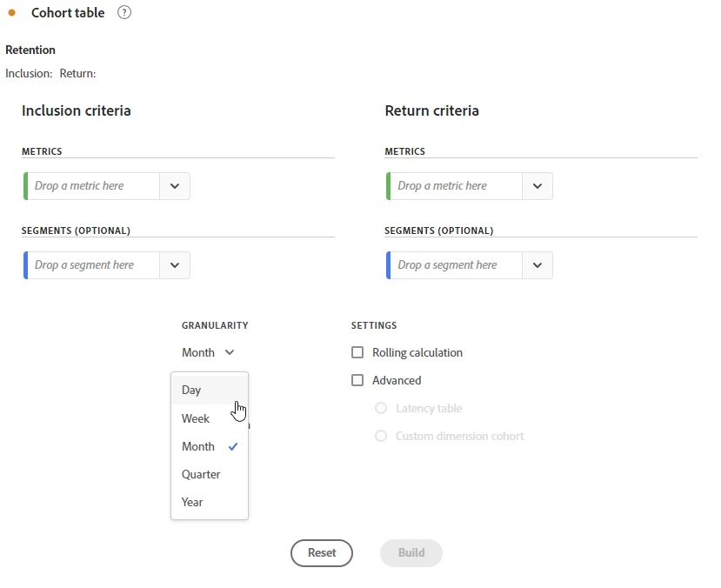
Task: Click the Build button
Action: (411, 552)
